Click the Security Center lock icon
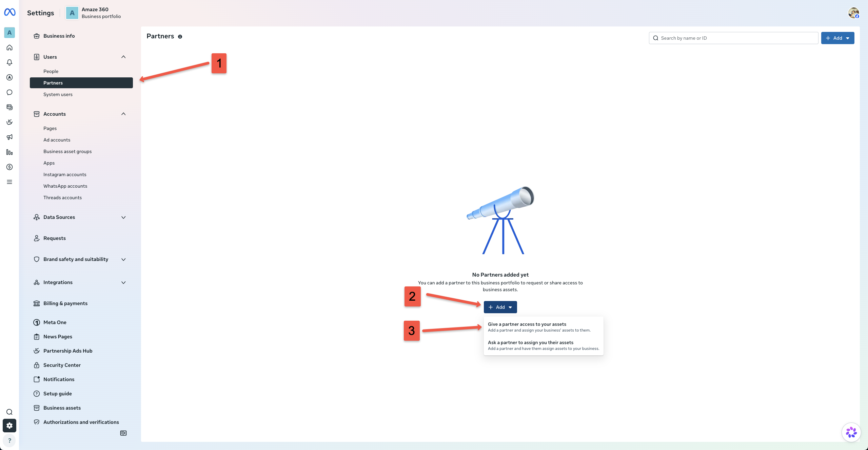Screen dimensions: 868x450 (37, 365)
